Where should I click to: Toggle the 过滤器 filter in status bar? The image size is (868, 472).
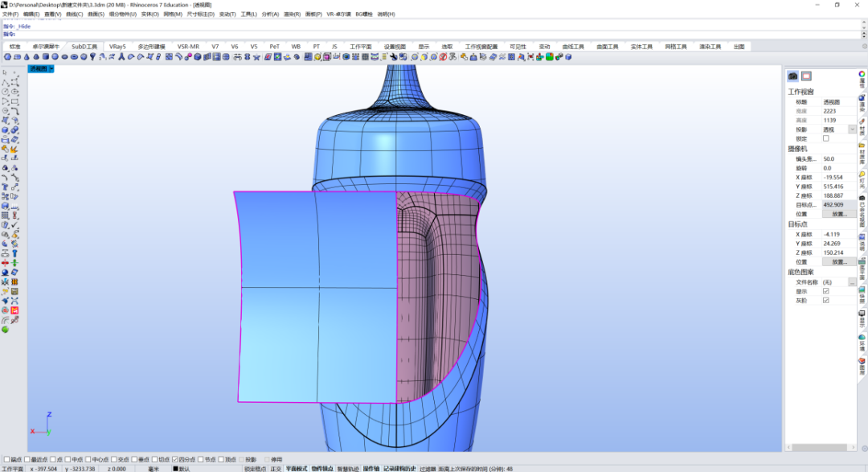tap(428, 469)
